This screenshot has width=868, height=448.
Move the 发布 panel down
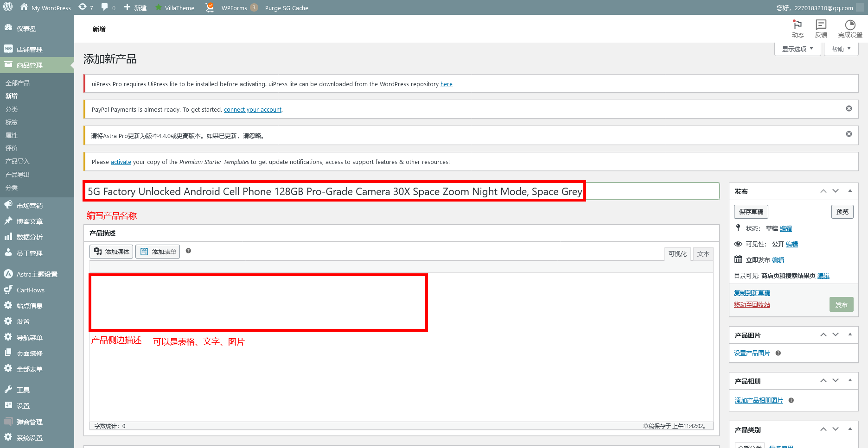coord(836,191)
